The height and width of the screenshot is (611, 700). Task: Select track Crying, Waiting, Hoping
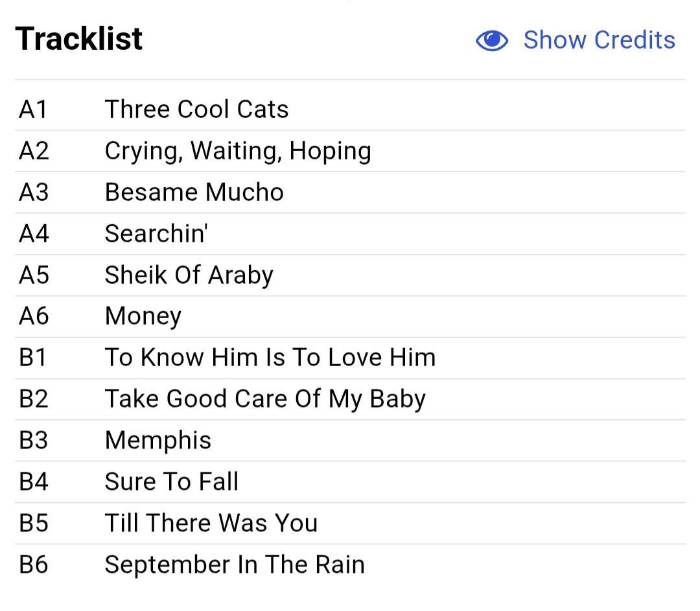click(238, 152)
